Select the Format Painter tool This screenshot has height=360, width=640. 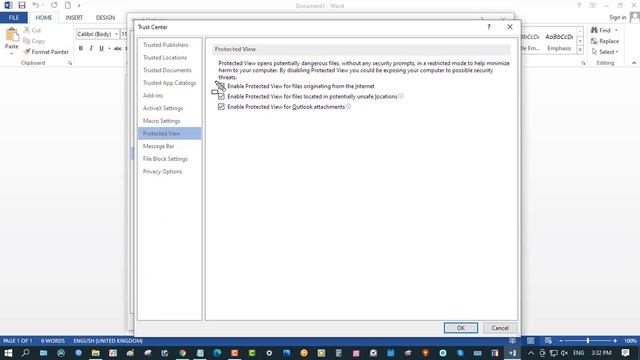[x=46, y=52]
